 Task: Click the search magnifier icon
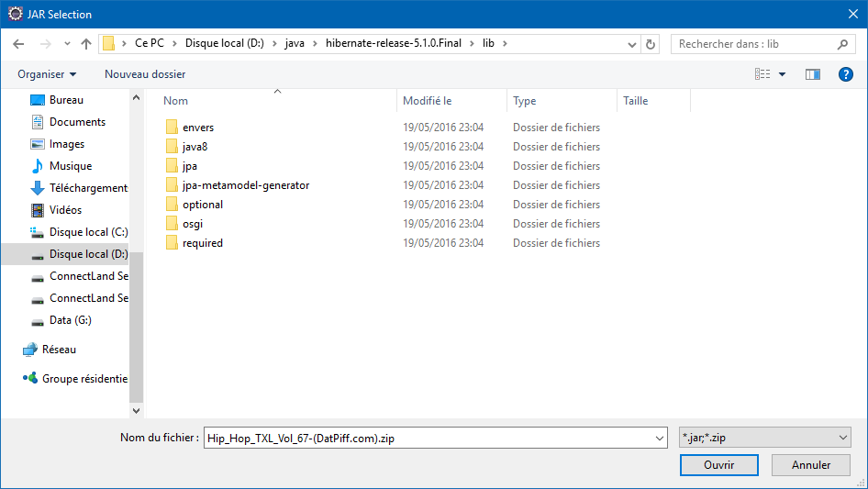tap(842, 44)
